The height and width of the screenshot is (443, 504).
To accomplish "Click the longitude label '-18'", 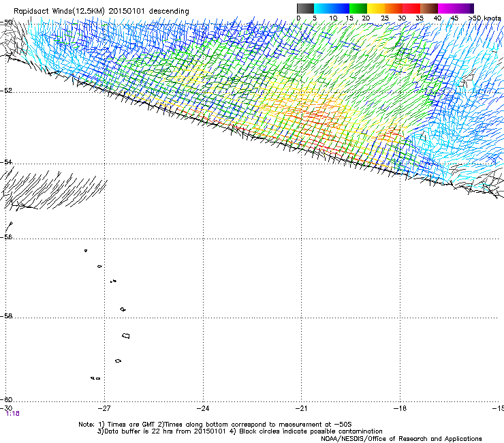I will pyautogui.click(x=400, y=408).
